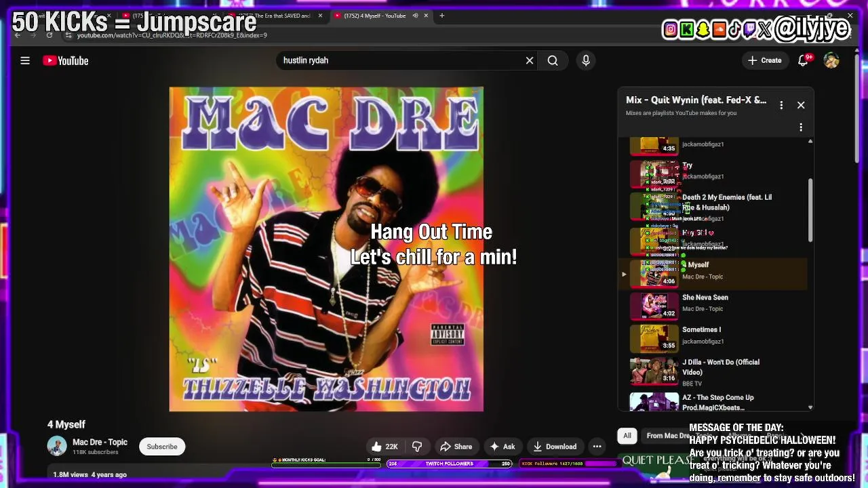Image resolution: width=868 pixels, height=488 pixels.
Task: Click the page vertical scrollbar
Action: [x=856, y=108]
